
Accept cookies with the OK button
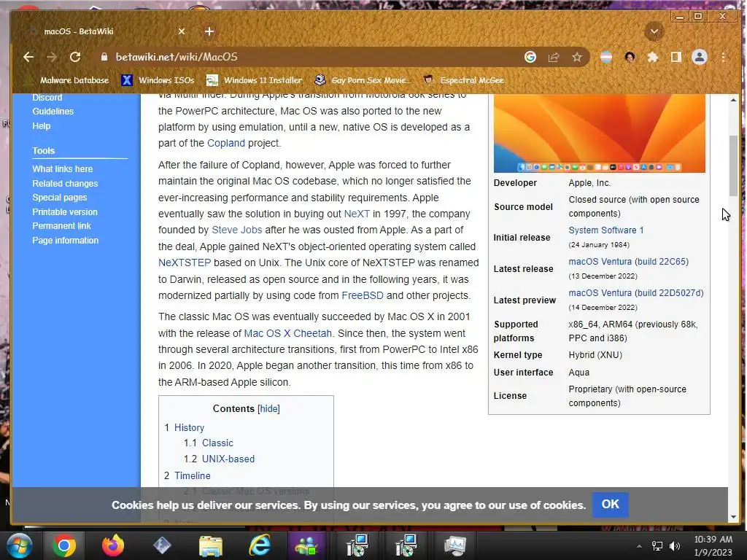coord(611,505)
